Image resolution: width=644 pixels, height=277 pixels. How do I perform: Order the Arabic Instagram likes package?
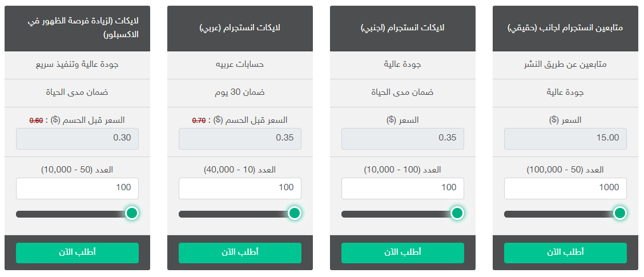pyautogui.click(x=240, y=252)
